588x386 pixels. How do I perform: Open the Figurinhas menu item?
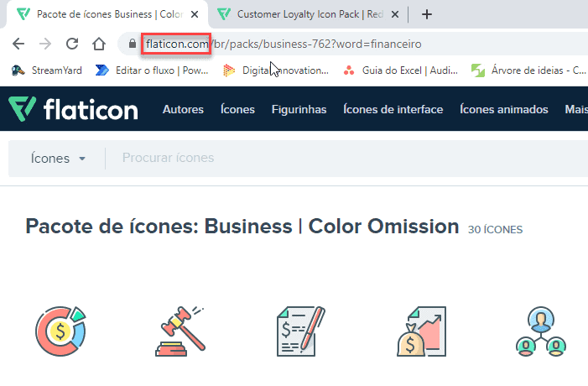[x=299, y=109]
